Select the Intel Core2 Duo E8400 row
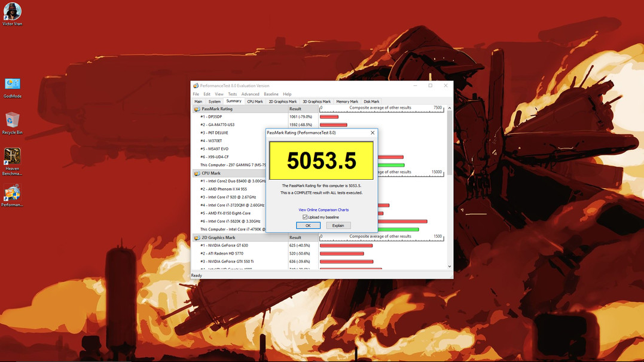The height and width of the screenshot is (362, 644). tap(229, 181)
